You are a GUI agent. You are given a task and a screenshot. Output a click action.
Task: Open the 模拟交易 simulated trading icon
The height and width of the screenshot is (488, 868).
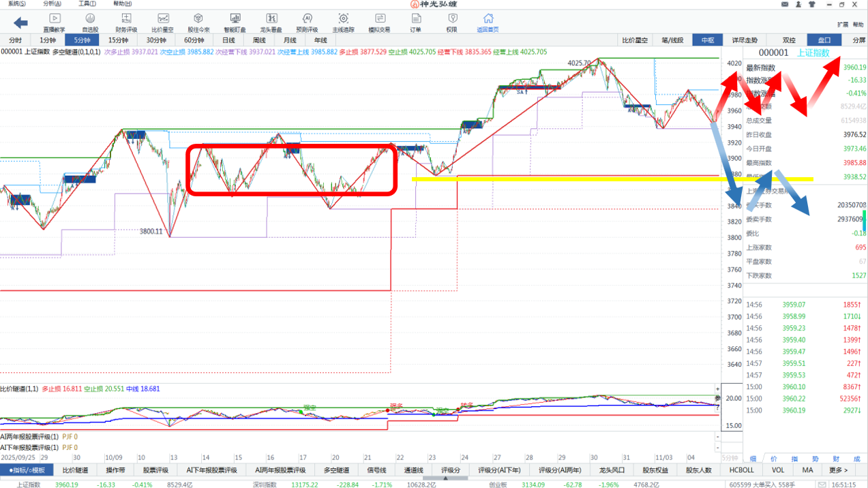coord(379,22)
